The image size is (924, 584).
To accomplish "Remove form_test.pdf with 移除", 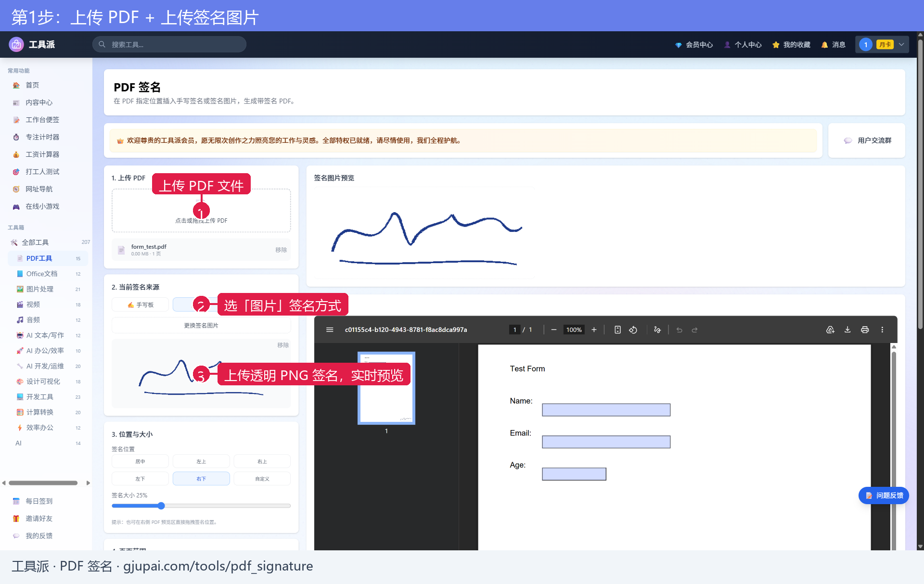I will point(281,250).
